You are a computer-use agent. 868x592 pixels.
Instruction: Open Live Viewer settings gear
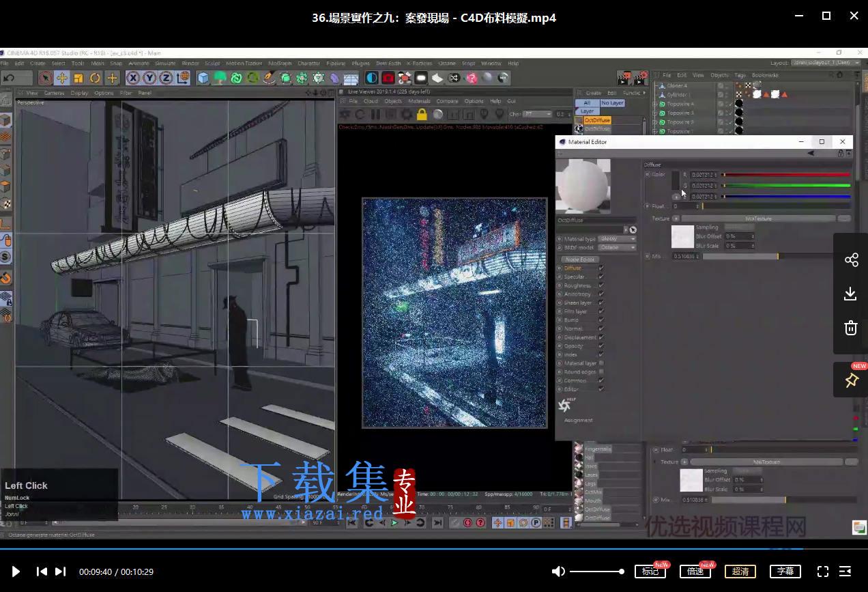407,114
